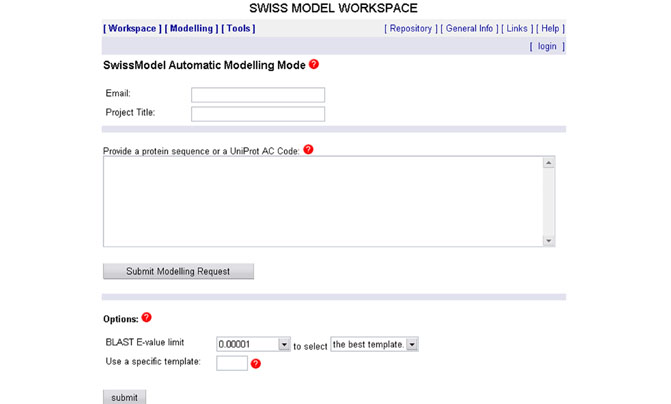Click help icon beside specific template field

coord(255,363)
